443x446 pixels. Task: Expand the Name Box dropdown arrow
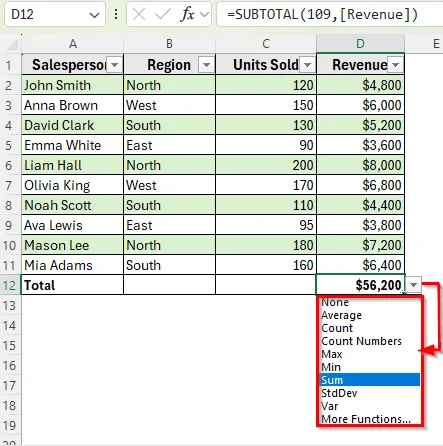click(94, 15)
